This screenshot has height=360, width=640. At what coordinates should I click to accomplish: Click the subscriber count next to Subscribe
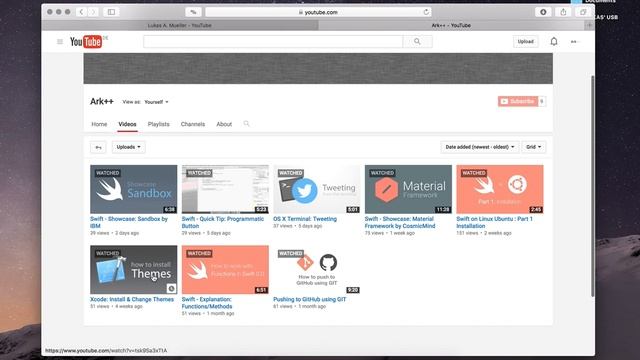[x=542, y=101]
